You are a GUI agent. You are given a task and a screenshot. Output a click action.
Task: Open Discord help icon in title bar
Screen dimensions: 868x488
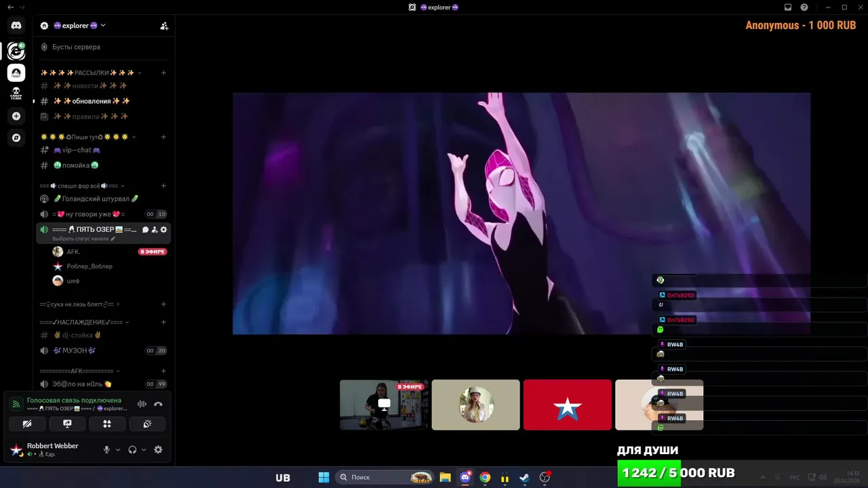pyautogui.click(x=804, y=7)
